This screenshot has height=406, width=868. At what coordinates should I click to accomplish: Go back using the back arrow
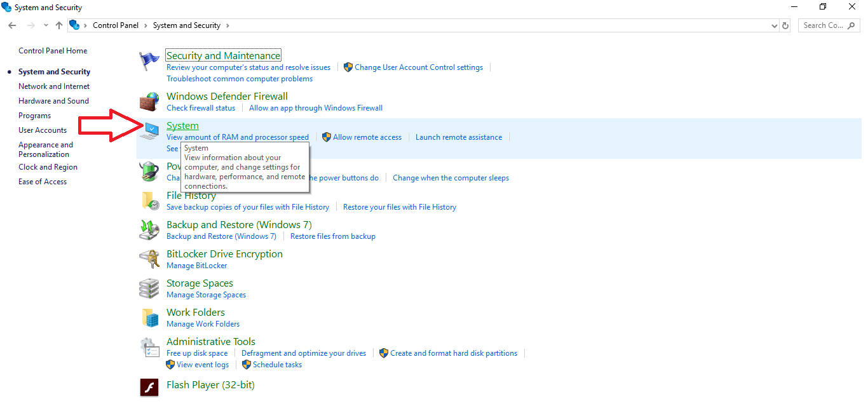point(12,25)
